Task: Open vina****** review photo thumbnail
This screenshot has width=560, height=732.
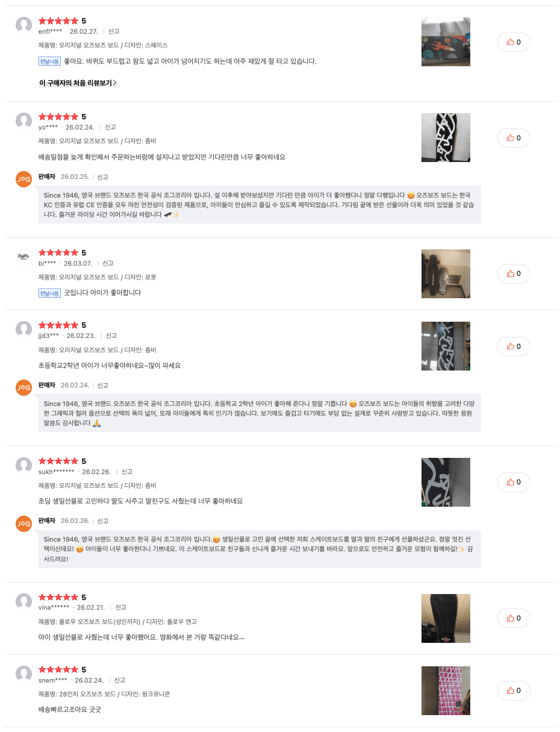Action: point(446,618)
